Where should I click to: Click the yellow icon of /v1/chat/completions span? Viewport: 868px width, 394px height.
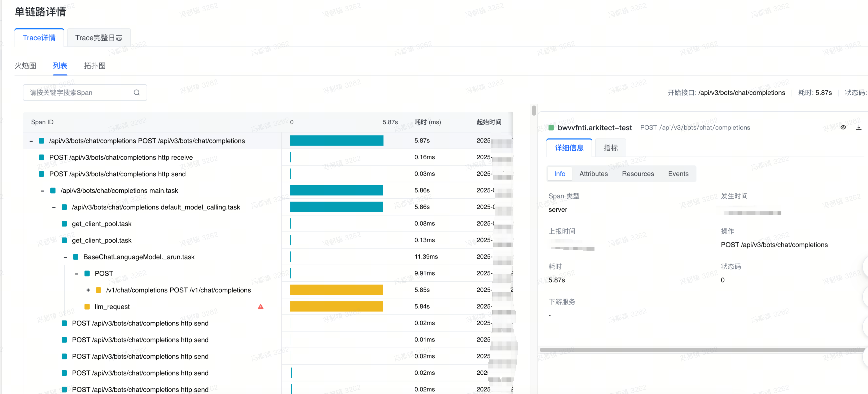(x=98, y=290)
